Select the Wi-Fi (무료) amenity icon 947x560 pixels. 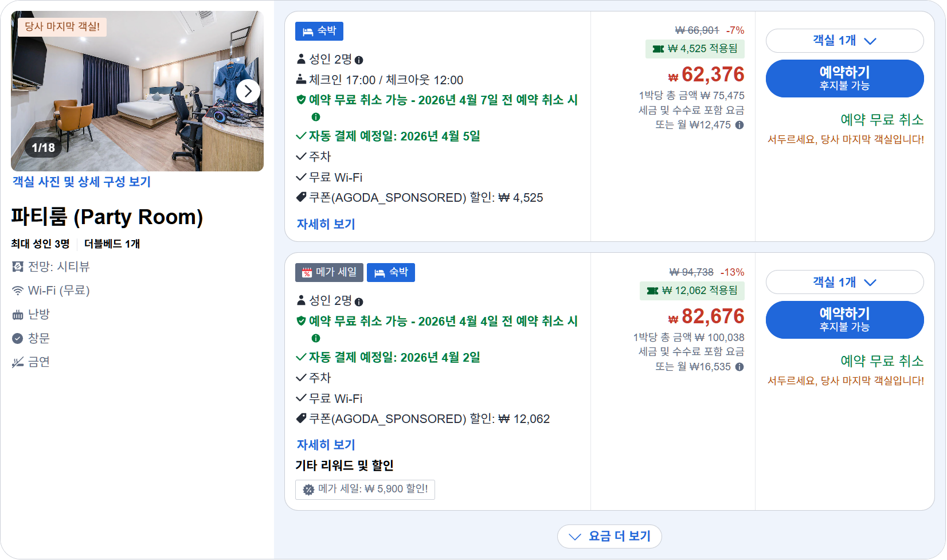tap(18, 291)
